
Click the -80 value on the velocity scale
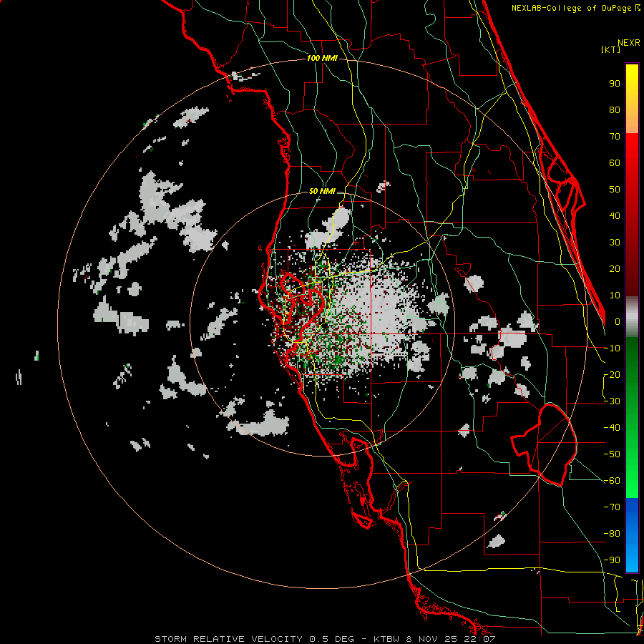pos(612,534)
